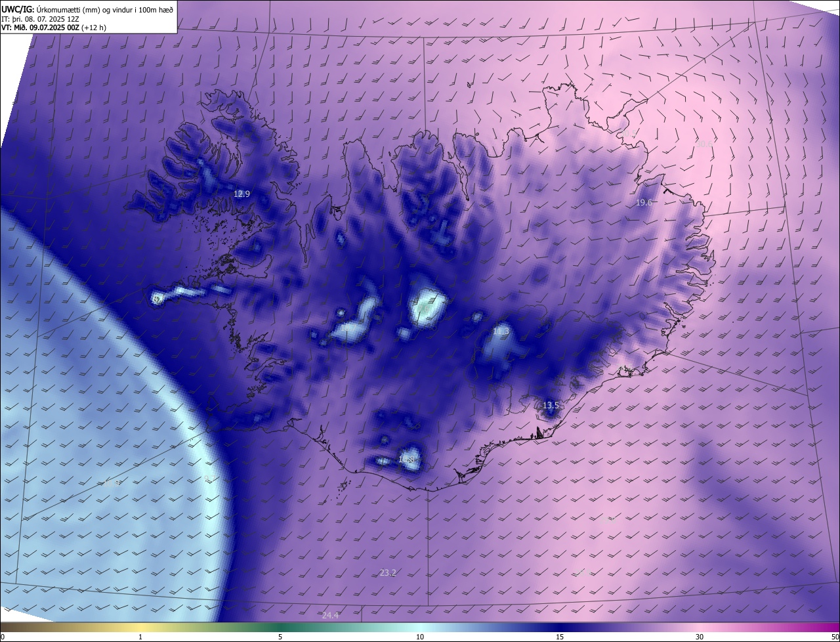This screenshot has height=642, width=840.
Task: Click the colorbar tick label 1
Action: (x=140, y=637)
